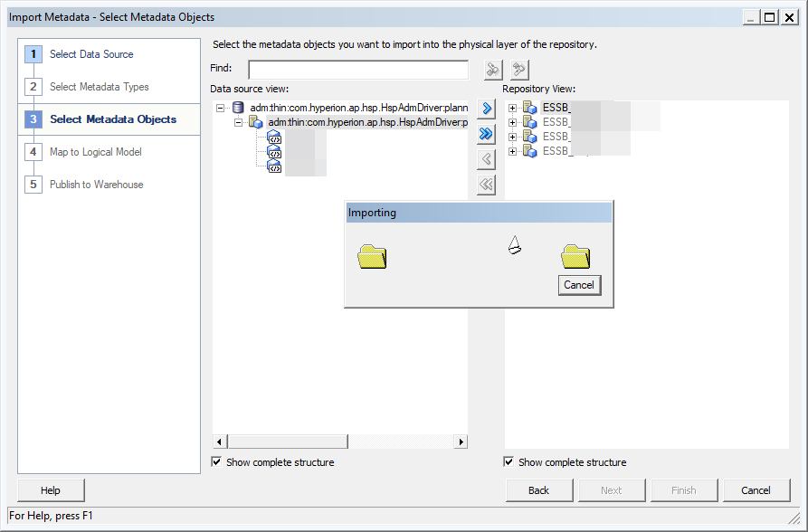Click a cube object icon in data source view
The width and height of the screenshot is (808, 532).
[x=272, y=138]
